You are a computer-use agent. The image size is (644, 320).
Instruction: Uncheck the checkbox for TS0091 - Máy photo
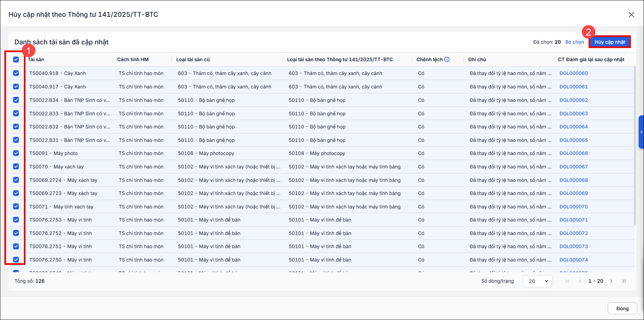coord(16,153)
